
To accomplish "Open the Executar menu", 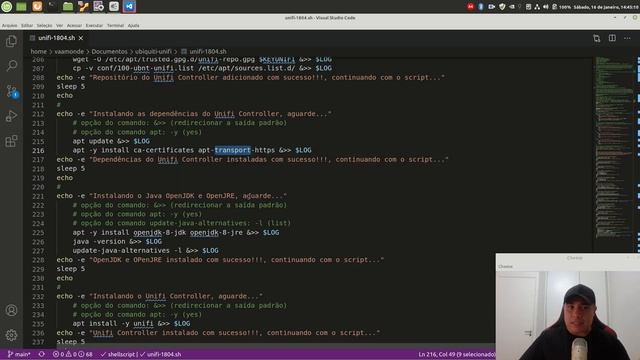I will tap(94, 25).
